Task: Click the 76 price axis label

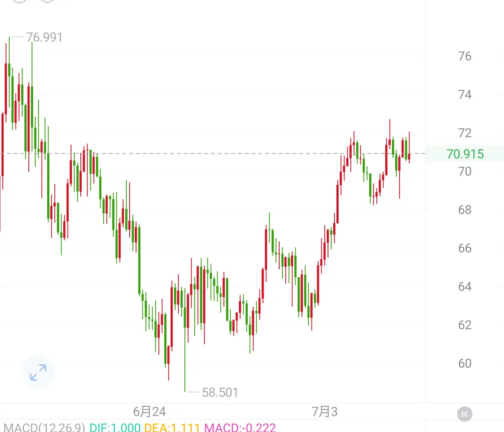Action: (465, 56)
